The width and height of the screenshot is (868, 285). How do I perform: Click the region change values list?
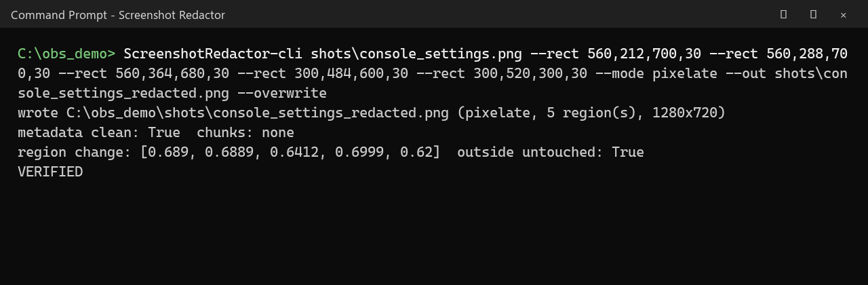coord(290,152)
